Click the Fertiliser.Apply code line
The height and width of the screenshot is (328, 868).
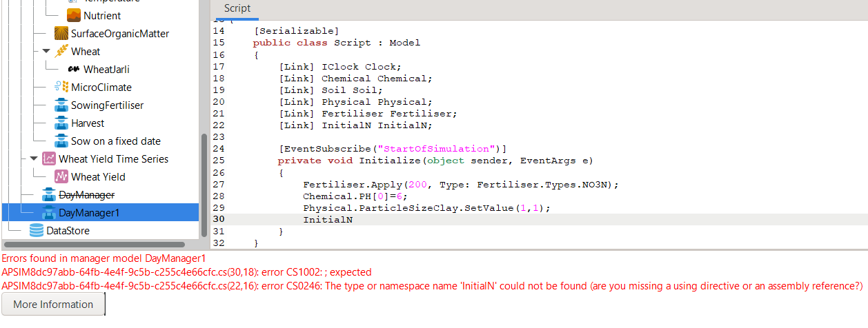(x=461, y=185)
